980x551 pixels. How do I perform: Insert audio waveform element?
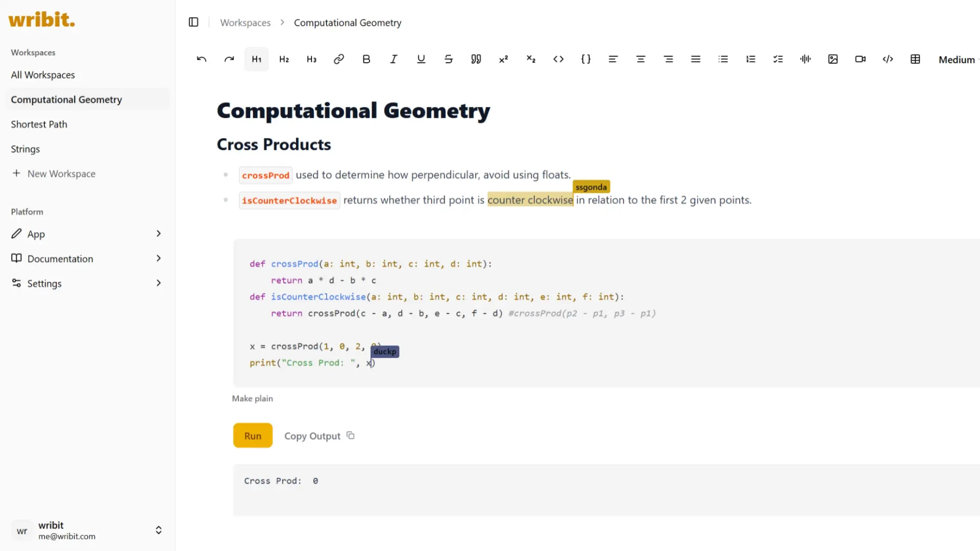coord(805,59)
